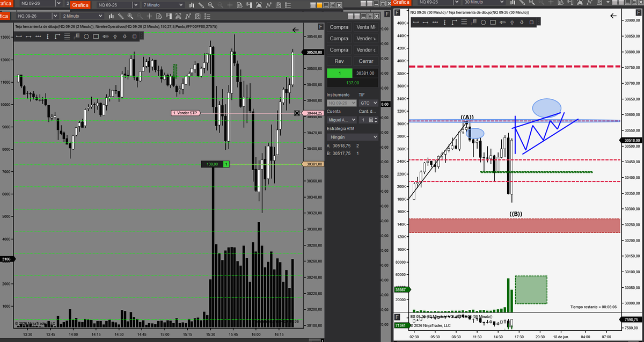Viewport: 644px width, 342px height.
Task: Open Cuenta account dropdown
Action: [341, 120]
